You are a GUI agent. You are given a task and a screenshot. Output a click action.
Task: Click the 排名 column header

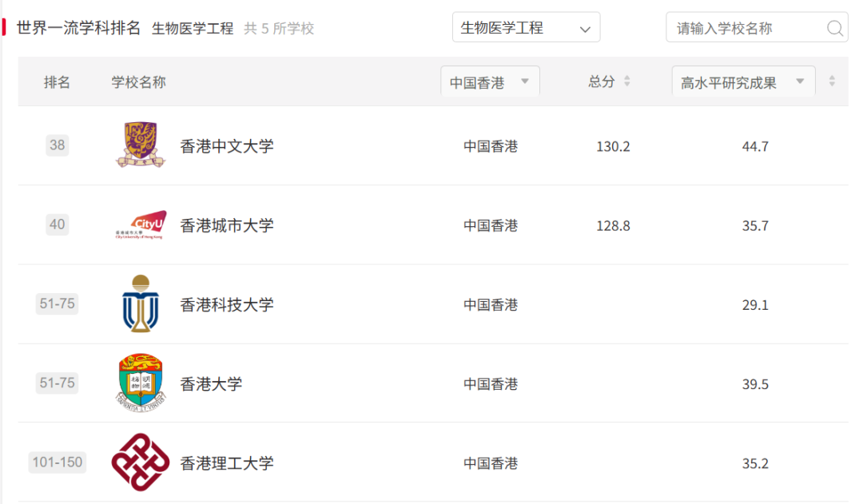tap(57, 82)
